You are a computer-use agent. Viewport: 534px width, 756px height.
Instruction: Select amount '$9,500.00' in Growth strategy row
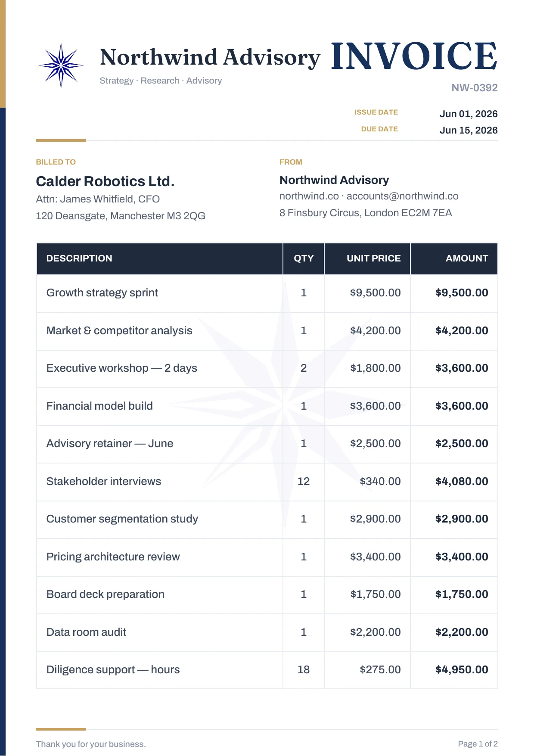coord(462,293)
